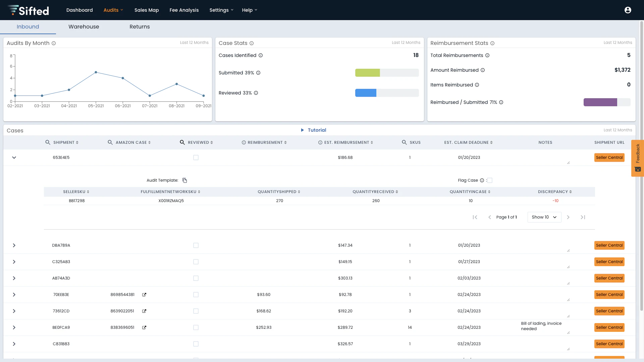Click the info icon beside Cases Identified

261,55
